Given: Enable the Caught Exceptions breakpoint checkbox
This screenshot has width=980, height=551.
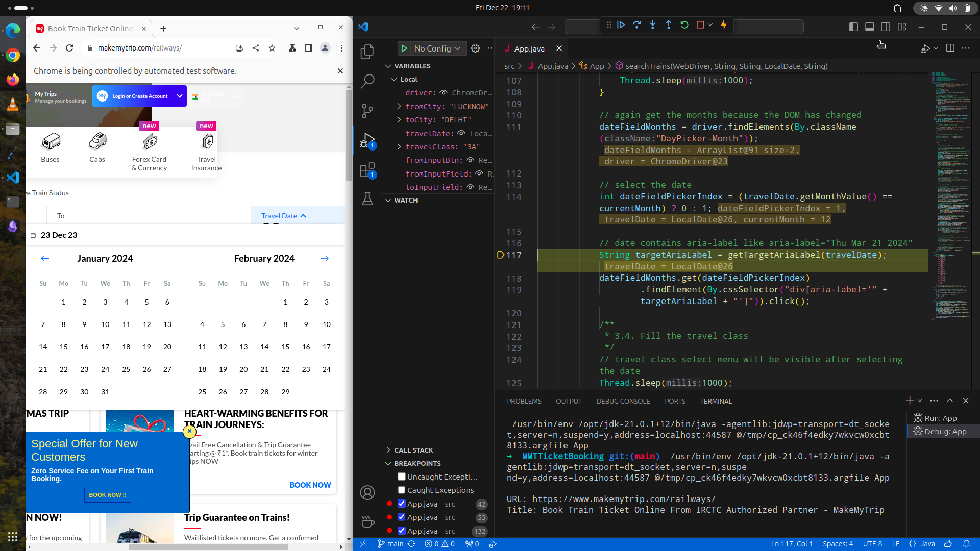Looking at the screenshot, I should click(x=402, y=490).
